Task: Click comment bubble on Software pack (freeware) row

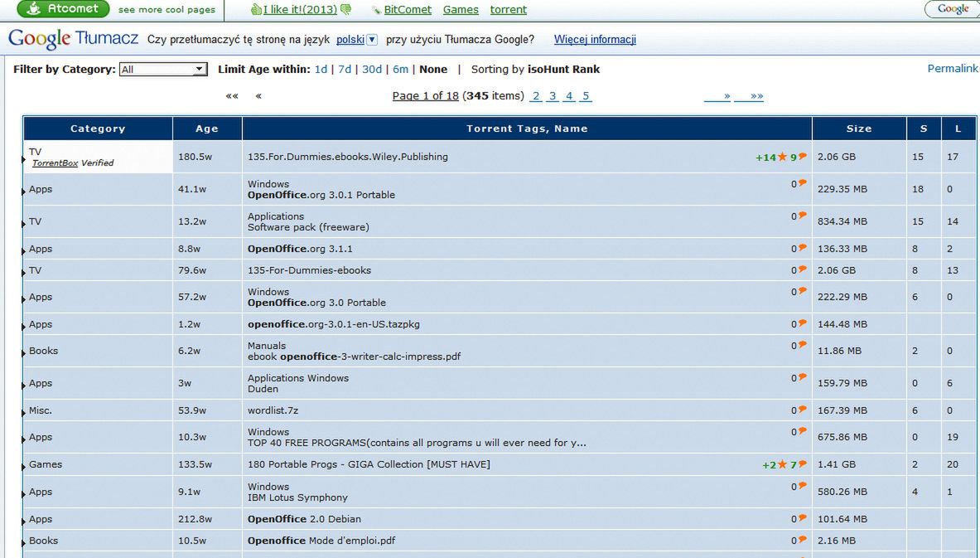Action: [x=803, y=216]
